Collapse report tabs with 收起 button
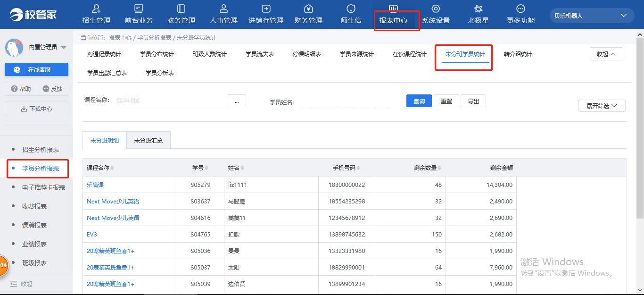 606,54
